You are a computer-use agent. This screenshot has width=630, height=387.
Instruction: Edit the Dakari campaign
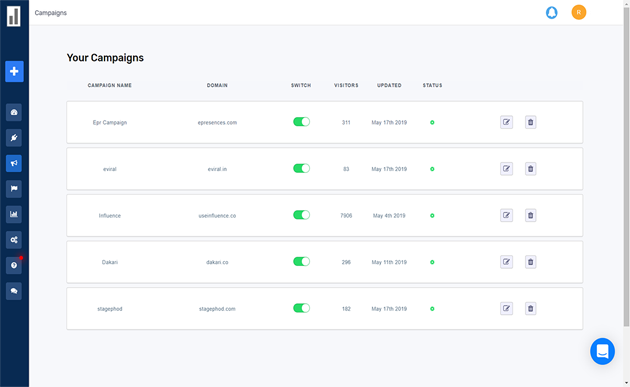click(x=506, y=262)
